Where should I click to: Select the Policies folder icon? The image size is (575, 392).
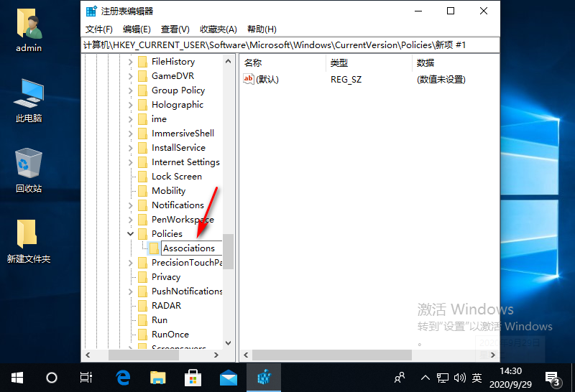pyautogui.click(x=142, y=234)
